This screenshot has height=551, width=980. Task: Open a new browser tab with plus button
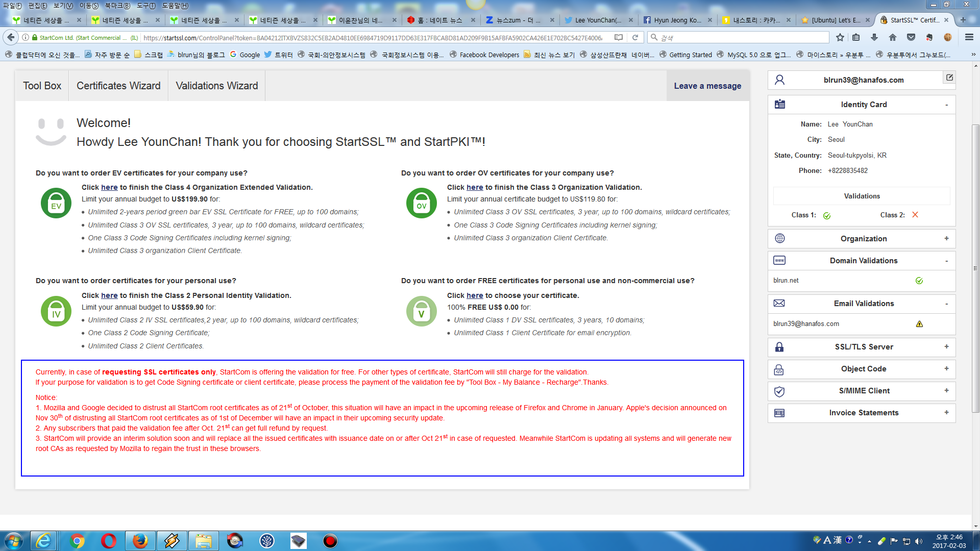(963, 20)
